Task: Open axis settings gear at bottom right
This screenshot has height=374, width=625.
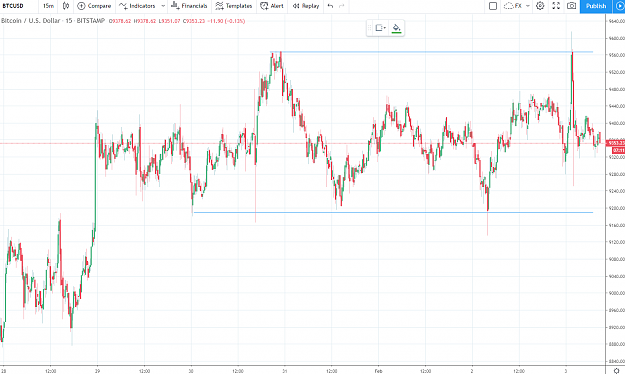Action: [617, 370]
